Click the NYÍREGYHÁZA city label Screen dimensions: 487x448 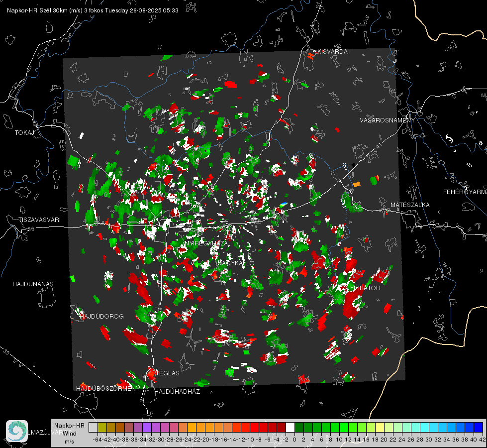pos(206,243)
